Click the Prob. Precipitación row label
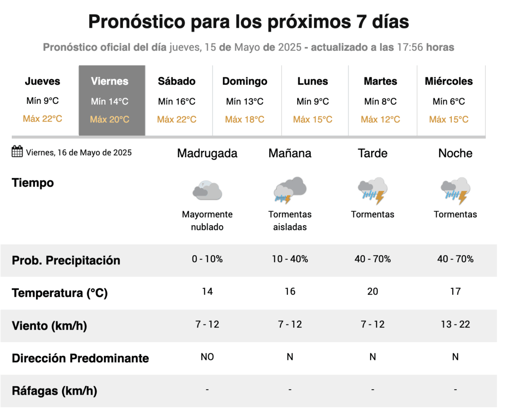 point(66,261)
